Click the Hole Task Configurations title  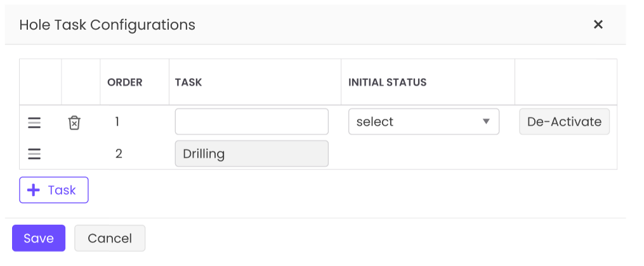click(107, 25)
